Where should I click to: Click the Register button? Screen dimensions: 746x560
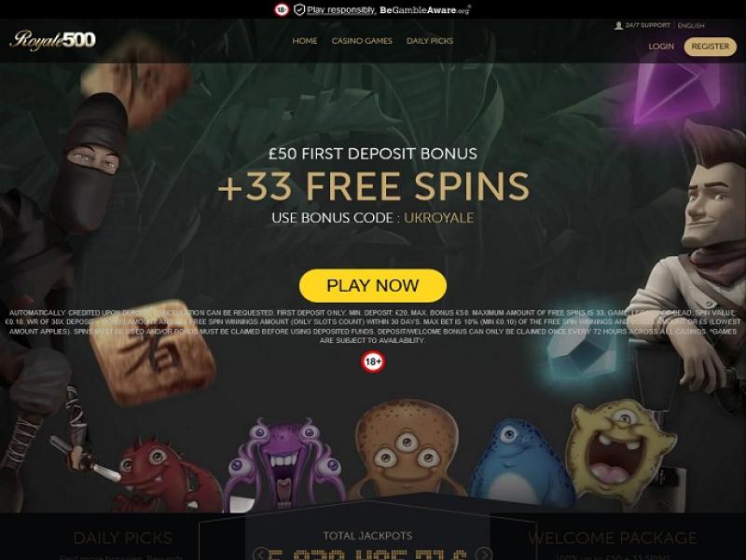pyautogui.click(x=710, y=47)
